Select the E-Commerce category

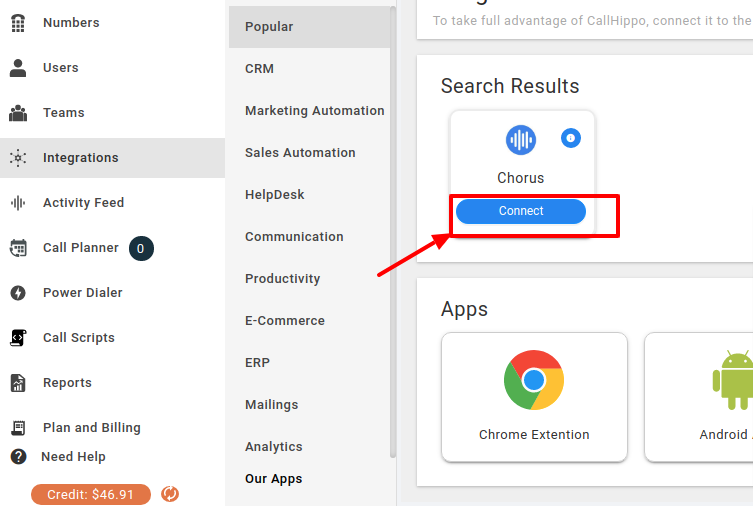285,321
